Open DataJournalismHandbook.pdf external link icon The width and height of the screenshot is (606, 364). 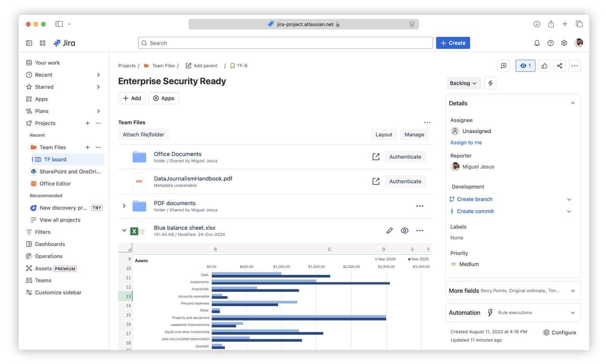point(376,181)
